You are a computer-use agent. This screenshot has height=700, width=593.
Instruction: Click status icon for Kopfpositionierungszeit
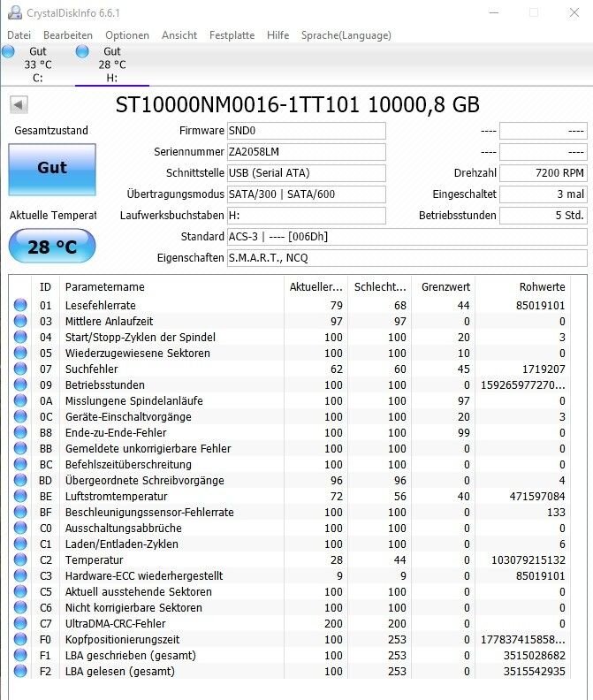(20, 640)
